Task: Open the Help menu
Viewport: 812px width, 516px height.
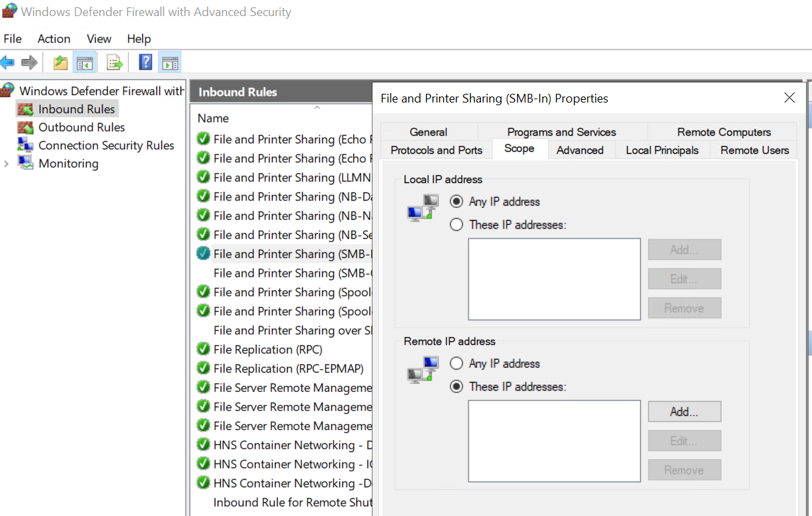Action: 139,39
